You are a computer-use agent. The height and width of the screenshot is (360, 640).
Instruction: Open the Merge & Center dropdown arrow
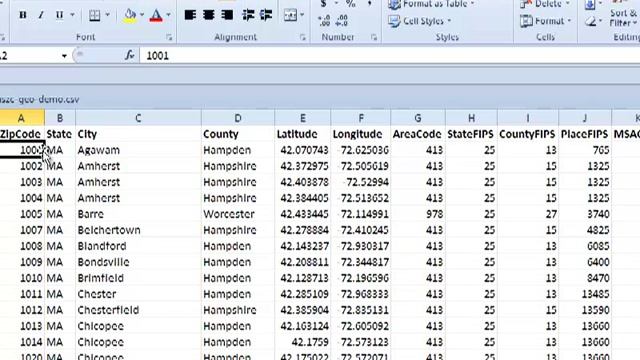click(302, 16)
